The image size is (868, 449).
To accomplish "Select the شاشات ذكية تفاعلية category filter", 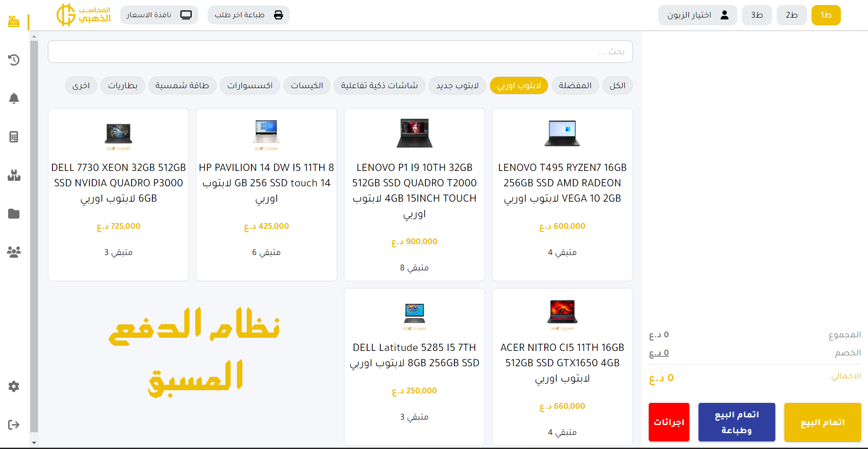I will [x=379, y=85].
